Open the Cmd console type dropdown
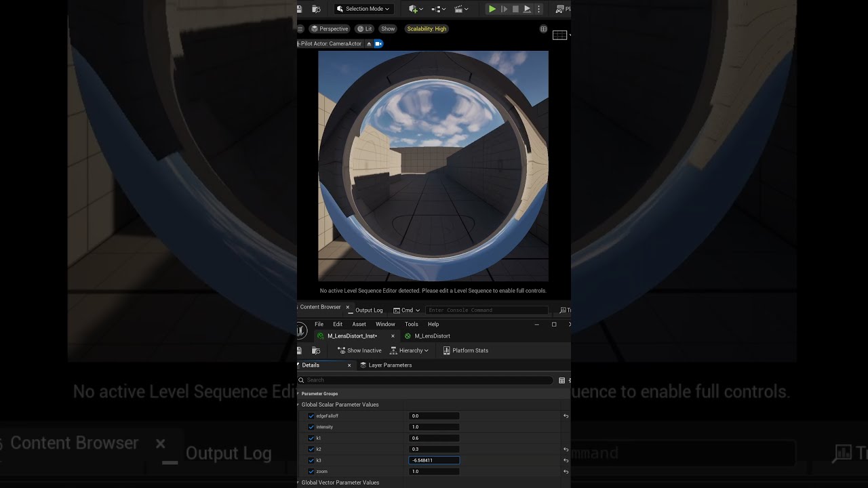 point(406,310)
